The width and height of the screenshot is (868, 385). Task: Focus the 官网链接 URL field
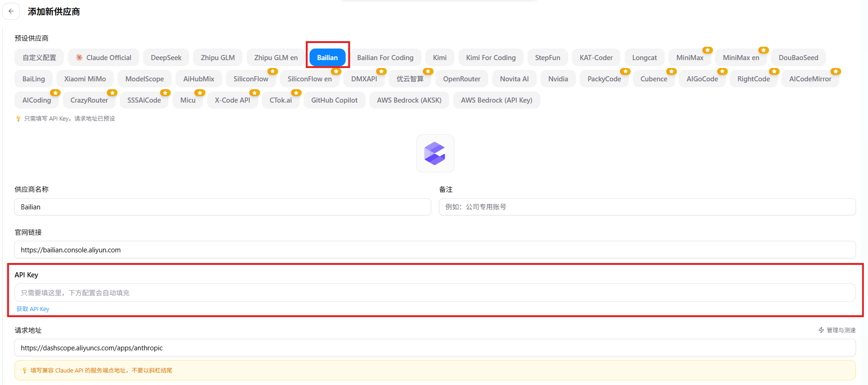(x=435, y=250)
